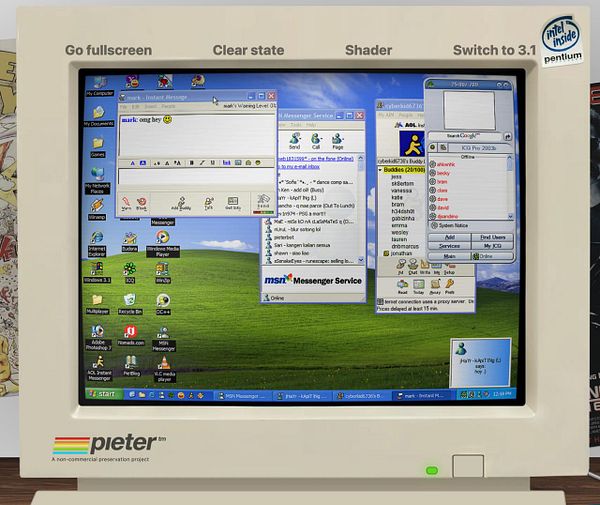This screenshot has width=600, height=505.
Task: Click the Read mail icon in AIM Buddy List
Action: (x=403, y=287)
